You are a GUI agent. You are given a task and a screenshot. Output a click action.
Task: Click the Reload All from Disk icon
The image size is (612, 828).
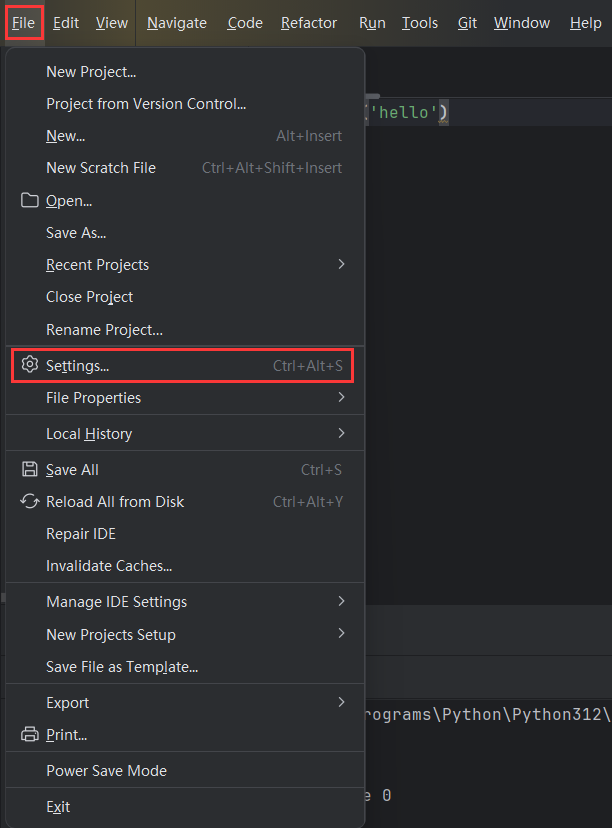coord(29,502)
